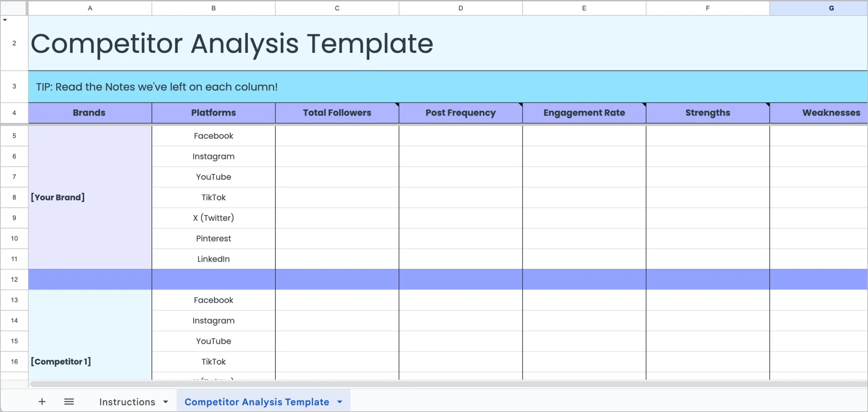Expand the row group arrow at top left
This screenshot has width=868, height=412.
(5, 20)
